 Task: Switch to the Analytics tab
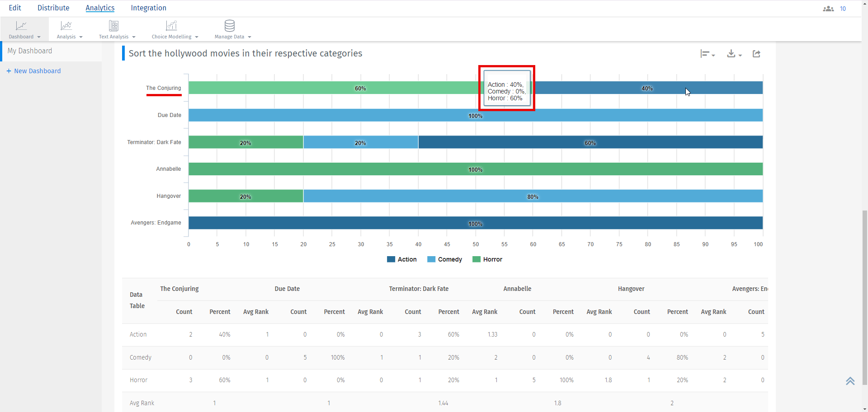click(x=100, y=8)
